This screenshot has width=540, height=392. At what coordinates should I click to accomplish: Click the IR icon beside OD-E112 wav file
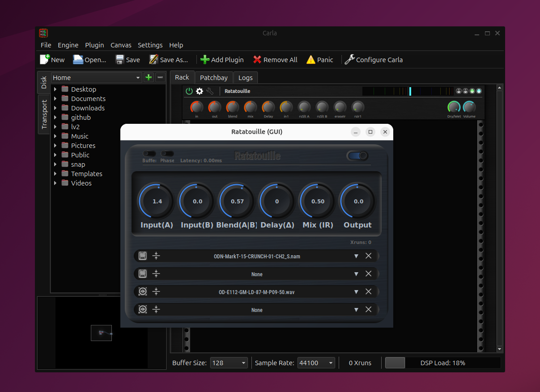143,291
